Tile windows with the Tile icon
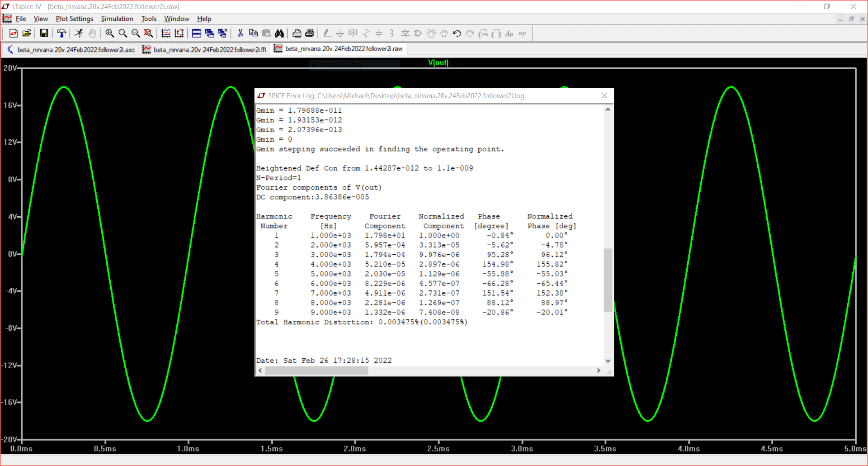The image size is (868, 466). [197, 33]
